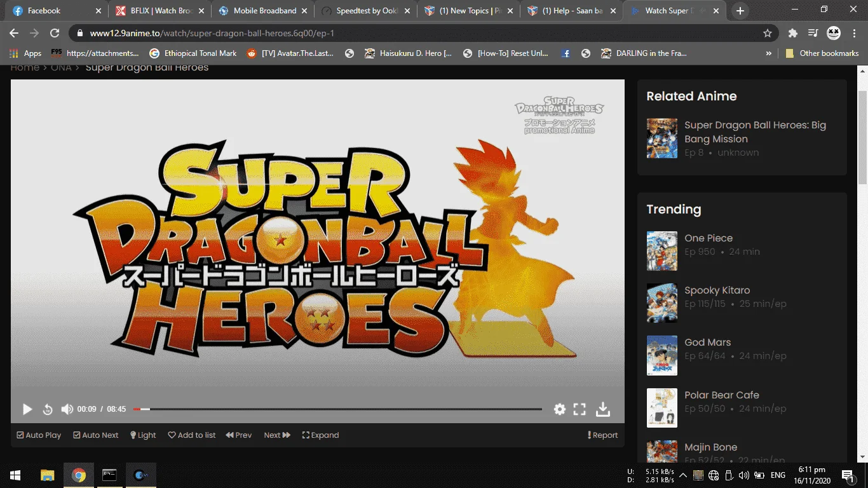Open the Haisukuru D. Hero bookmark
This screenshot has width=868, height=488.
(x=408, y=53)
